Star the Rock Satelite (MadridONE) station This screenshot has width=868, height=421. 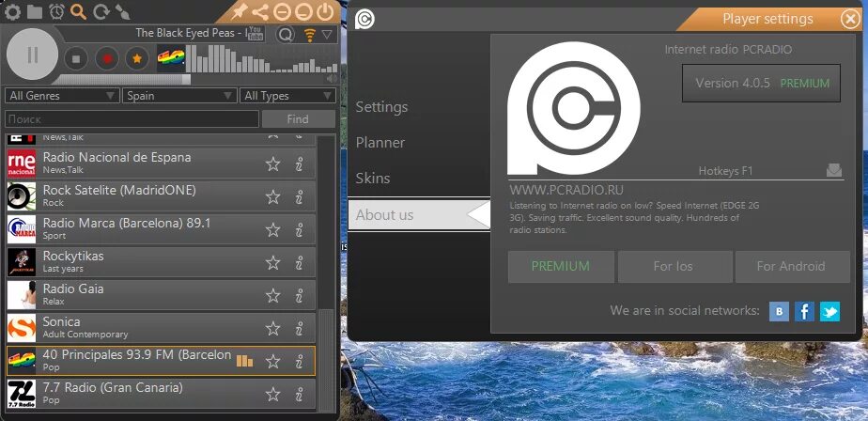[x=272, y=196]
